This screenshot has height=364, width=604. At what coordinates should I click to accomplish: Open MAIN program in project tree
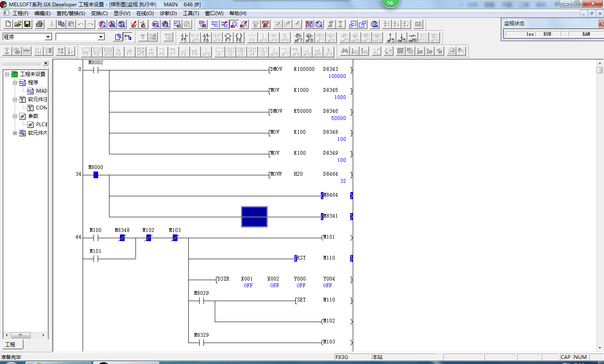pos(41,91)
